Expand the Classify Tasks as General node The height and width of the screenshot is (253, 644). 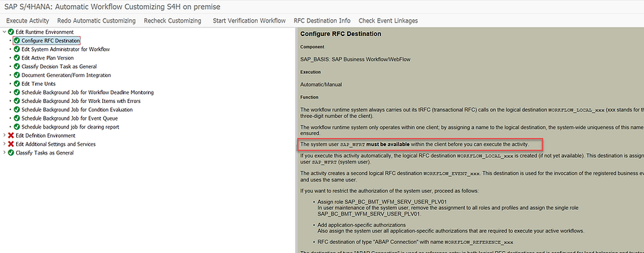pos(5,153)
